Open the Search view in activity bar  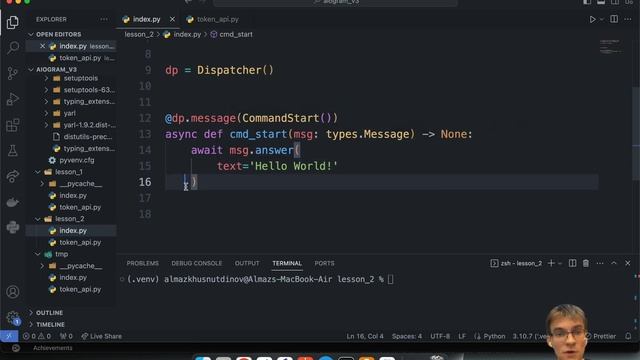13,48
